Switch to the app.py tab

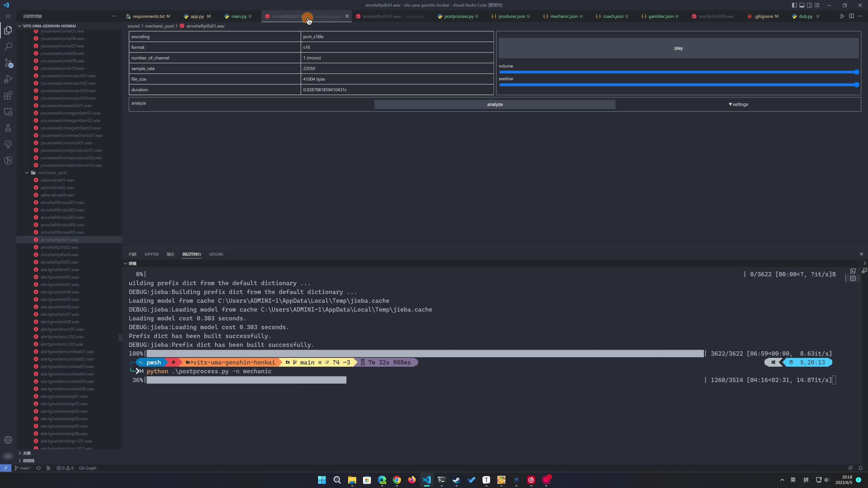197,16
